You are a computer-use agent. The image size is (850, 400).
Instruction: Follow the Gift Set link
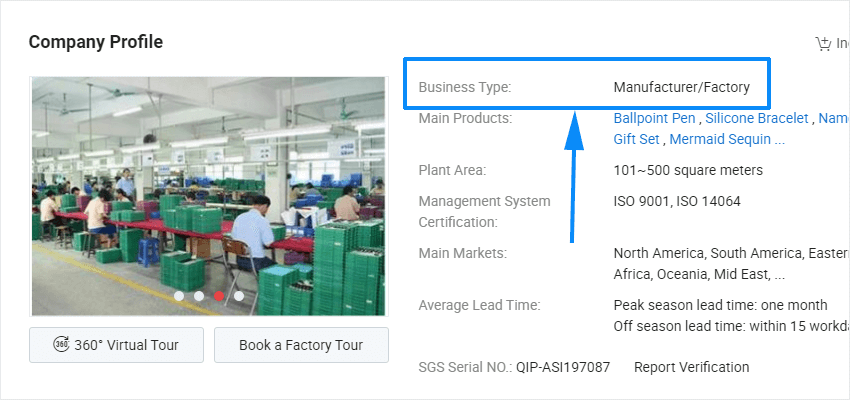pos(637,140)
